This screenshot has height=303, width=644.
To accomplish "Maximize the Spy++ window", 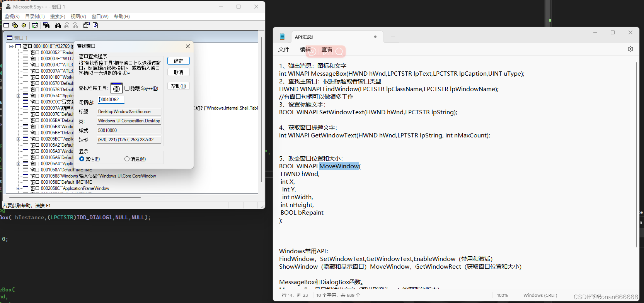I will [239, 7].
